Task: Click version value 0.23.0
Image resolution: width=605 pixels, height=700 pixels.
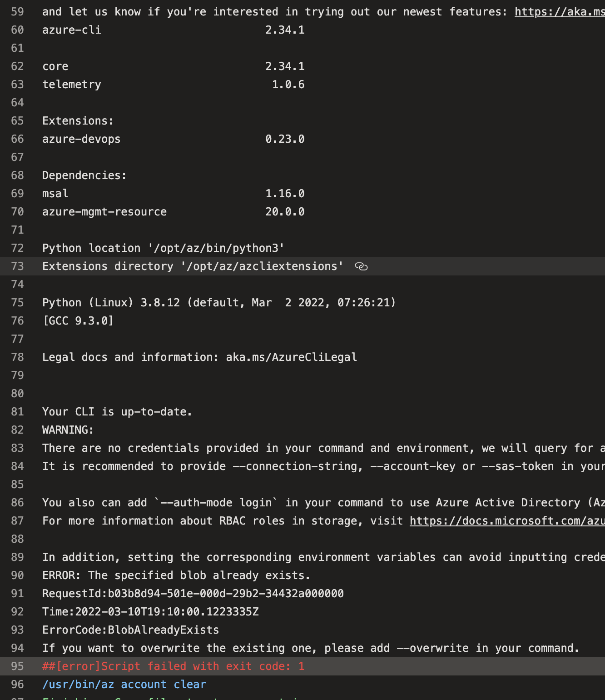Action: point(285,139)
